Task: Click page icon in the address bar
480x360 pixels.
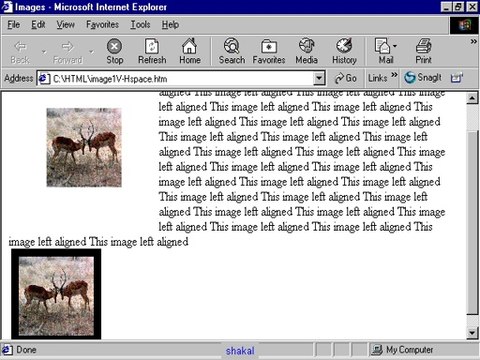Action: point(43,79)
